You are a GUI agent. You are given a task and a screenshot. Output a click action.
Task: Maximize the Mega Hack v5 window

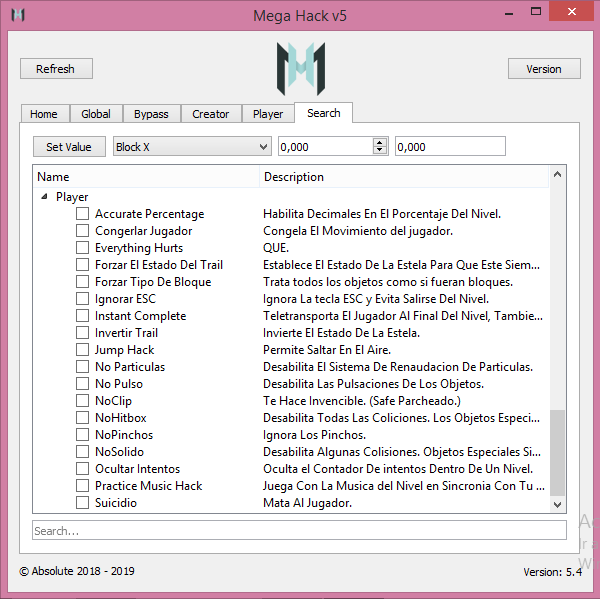pos(536,11)
